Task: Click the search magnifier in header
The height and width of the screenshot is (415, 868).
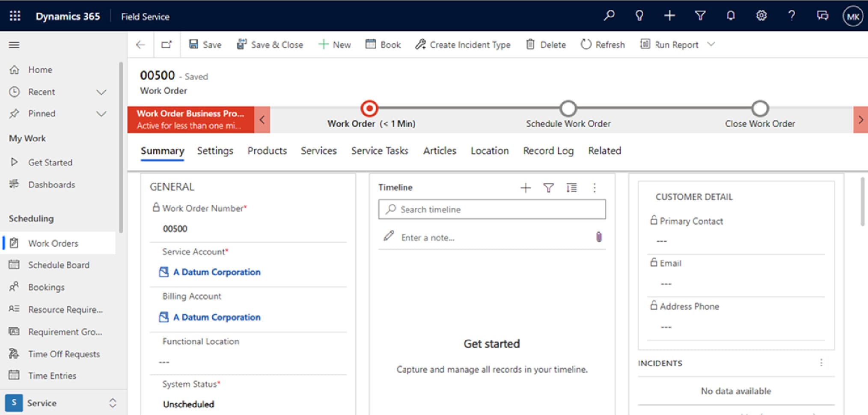Action: pyautogui.click(x=609, y=16)
